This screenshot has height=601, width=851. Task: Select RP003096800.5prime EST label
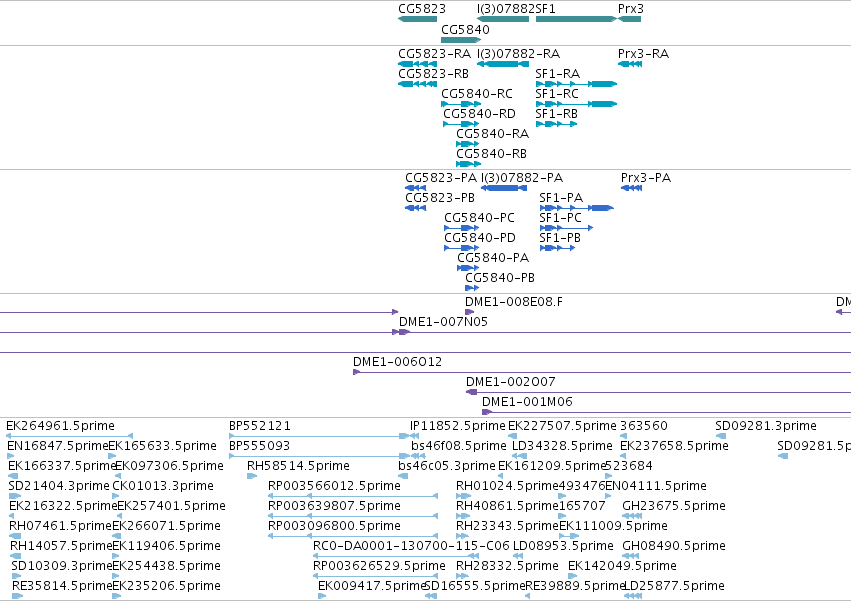point(334,526)
